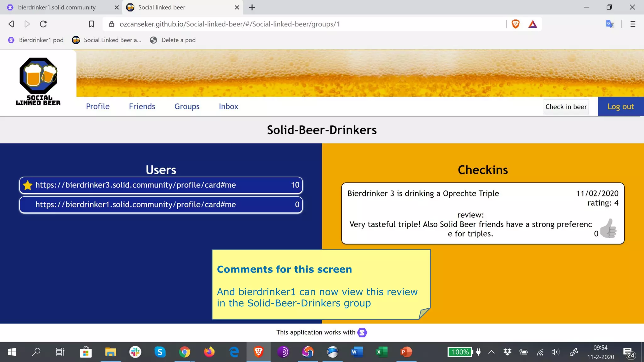
Task: Open Task View in taskbar
Action: click(60, 352)
